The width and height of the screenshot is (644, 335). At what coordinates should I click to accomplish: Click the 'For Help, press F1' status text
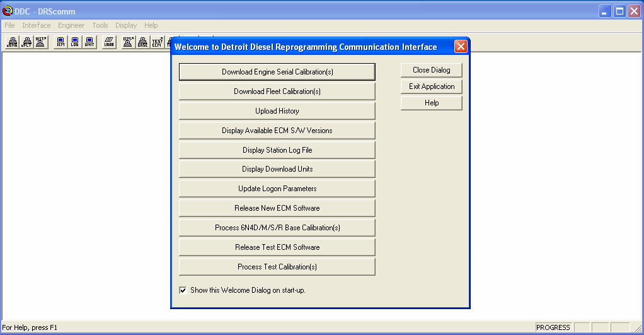tap(30, 327)
